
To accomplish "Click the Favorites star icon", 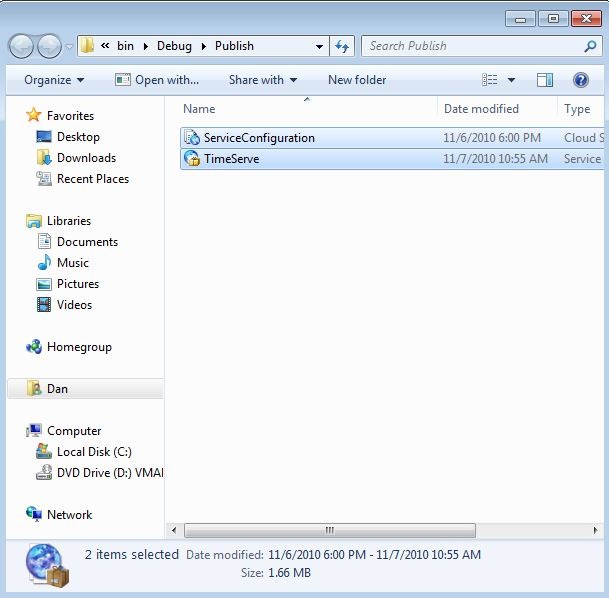I will pyautogui.click(x=33, y=115).
